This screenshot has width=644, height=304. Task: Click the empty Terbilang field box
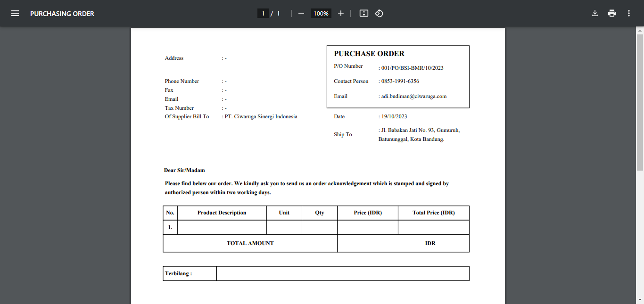click(342, 273)
